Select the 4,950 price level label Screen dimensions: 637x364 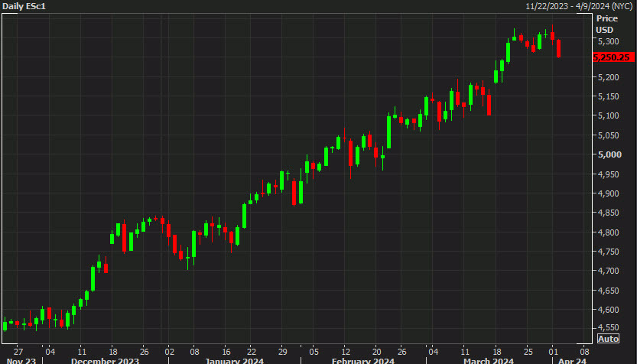point(608,174)
